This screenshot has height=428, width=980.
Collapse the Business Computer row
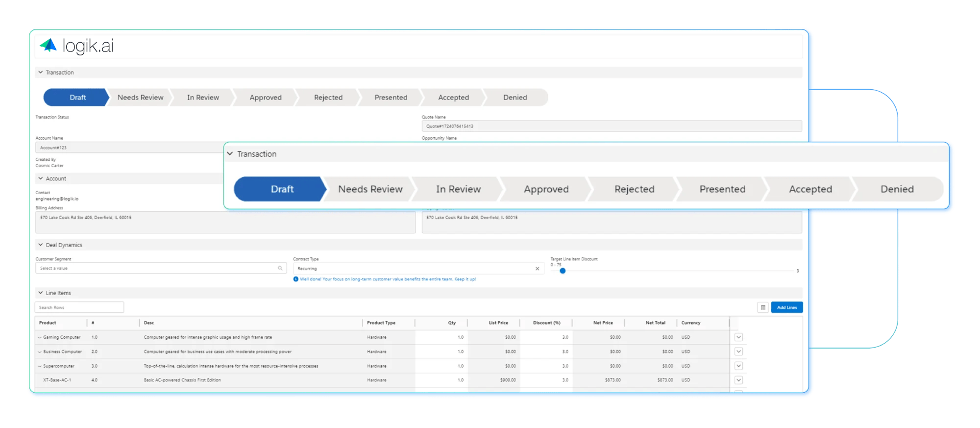pyautogui.click(x=40, y=352)
